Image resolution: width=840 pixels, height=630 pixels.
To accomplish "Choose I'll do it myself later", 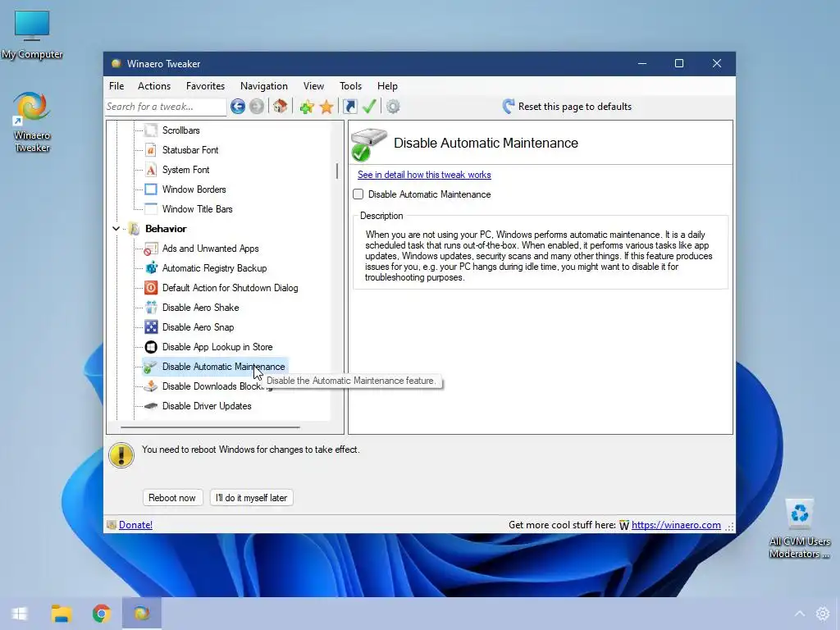I will (251, 498).
